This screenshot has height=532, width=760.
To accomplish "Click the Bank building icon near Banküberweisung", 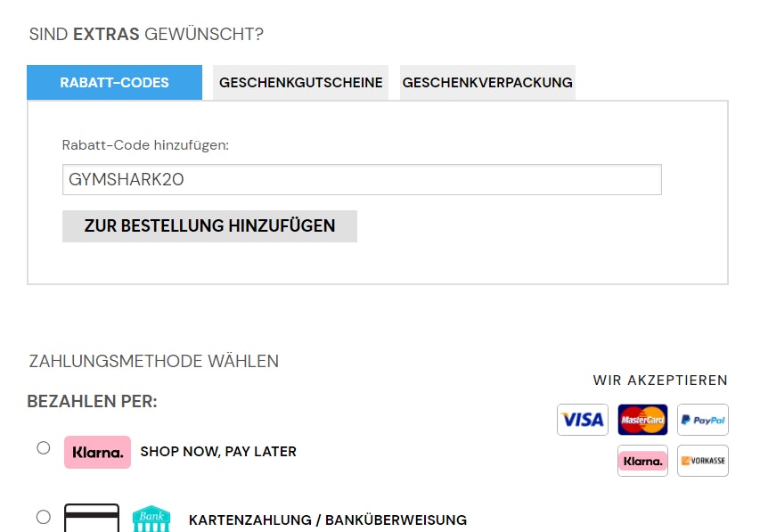I will 151,519.
